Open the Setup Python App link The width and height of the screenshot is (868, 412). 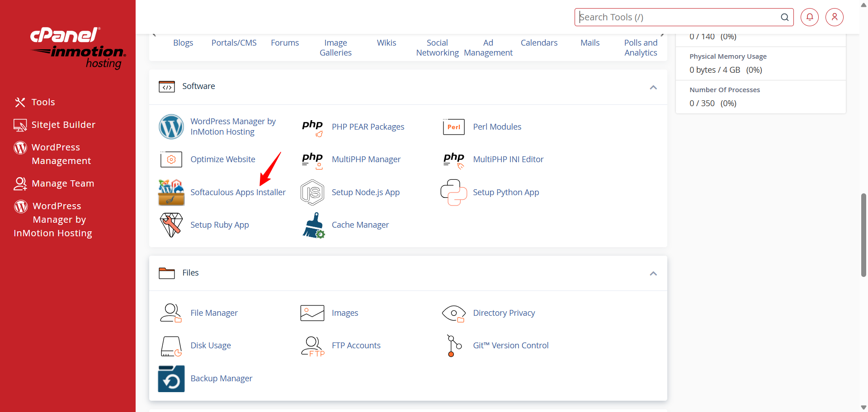pyautogui.click(x=506, y=192)
